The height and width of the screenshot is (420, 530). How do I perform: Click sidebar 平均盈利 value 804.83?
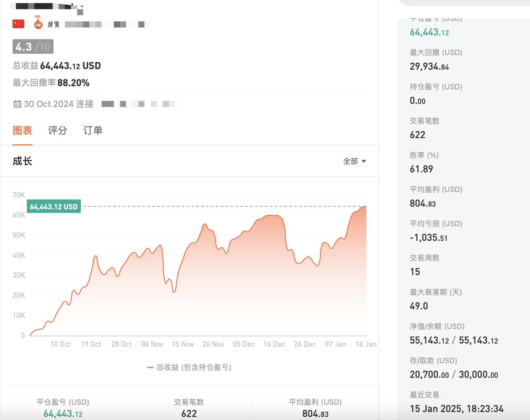423,203
